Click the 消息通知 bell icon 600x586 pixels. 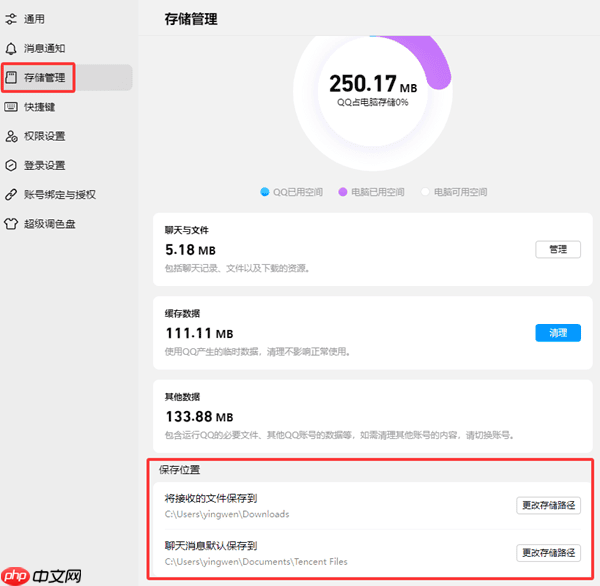click(11, 48)
